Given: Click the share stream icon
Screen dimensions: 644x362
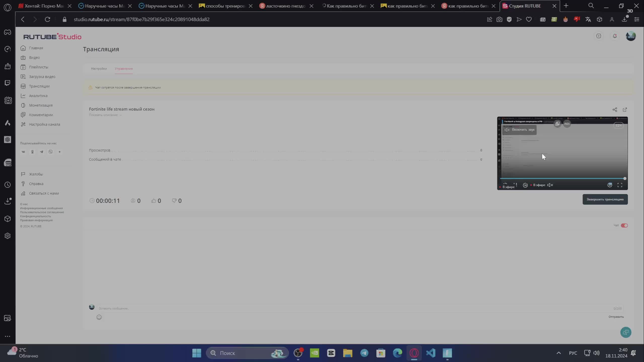Looking at the screenshot, I should (x=615, y=110).
